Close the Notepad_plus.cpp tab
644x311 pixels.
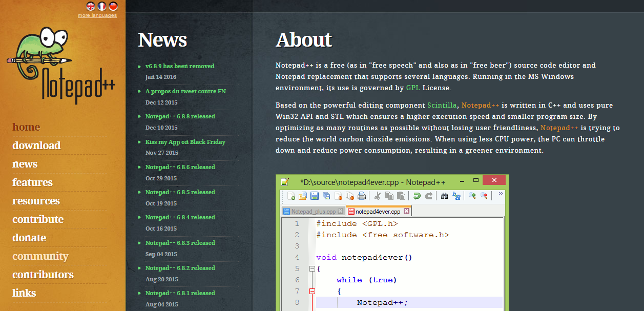tap(340, 211)
